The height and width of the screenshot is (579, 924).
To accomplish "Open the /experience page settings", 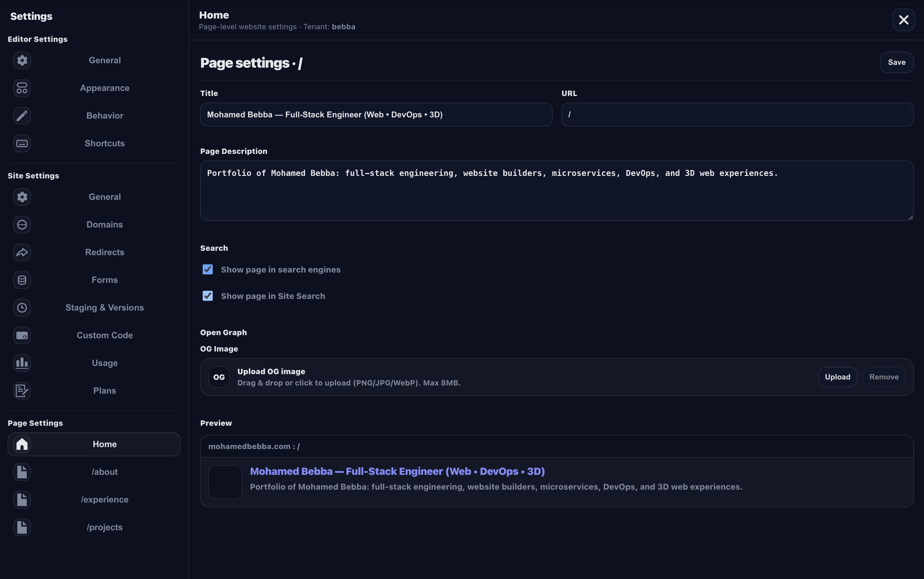I will [104, 500].
